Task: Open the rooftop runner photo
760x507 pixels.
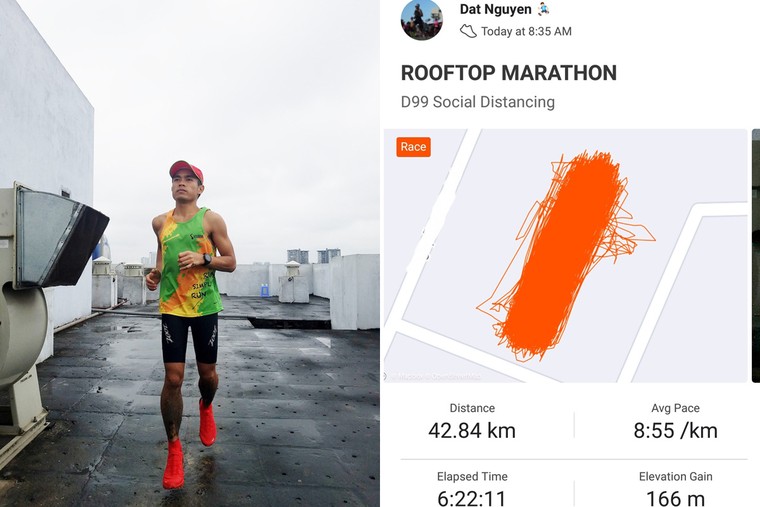Action: click(x=190, y=254)
